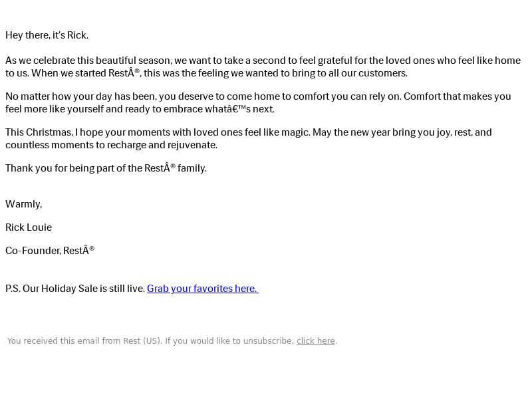
Task: Click the unsubscribe 'click here' link
Action: pos(316,341)
